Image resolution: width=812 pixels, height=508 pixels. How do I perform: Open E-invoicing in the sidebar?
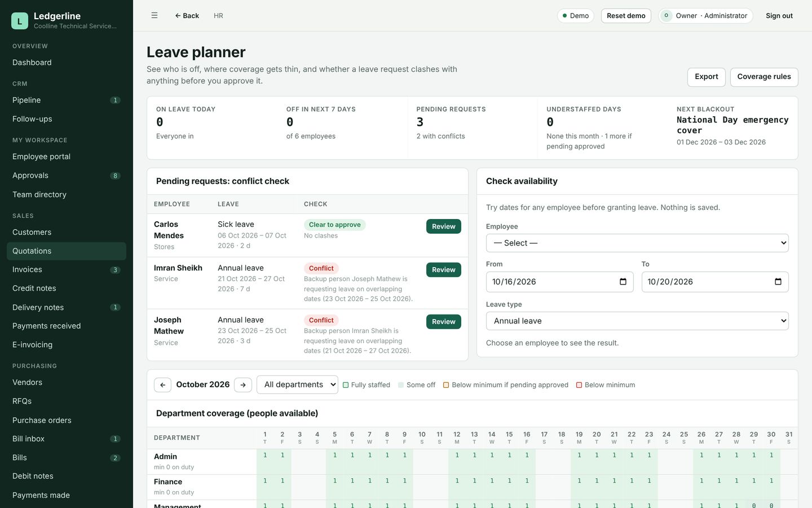[x=67, y=345]
